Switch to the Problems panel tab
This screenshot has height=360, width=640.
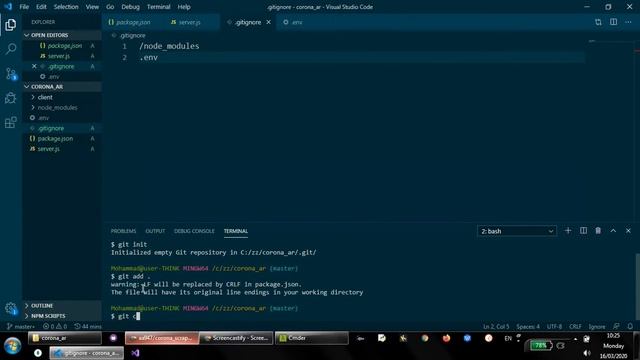[123, 231]
